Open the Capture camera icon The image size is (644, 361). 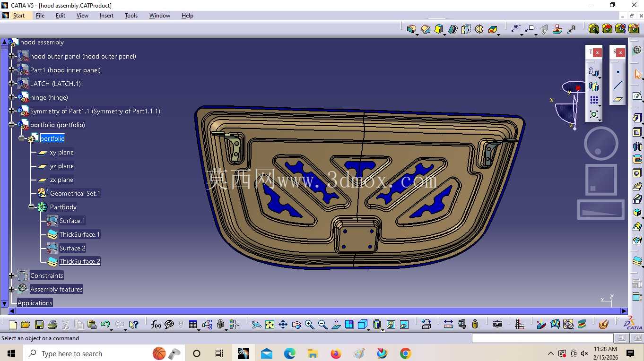[x=497, y=324]
